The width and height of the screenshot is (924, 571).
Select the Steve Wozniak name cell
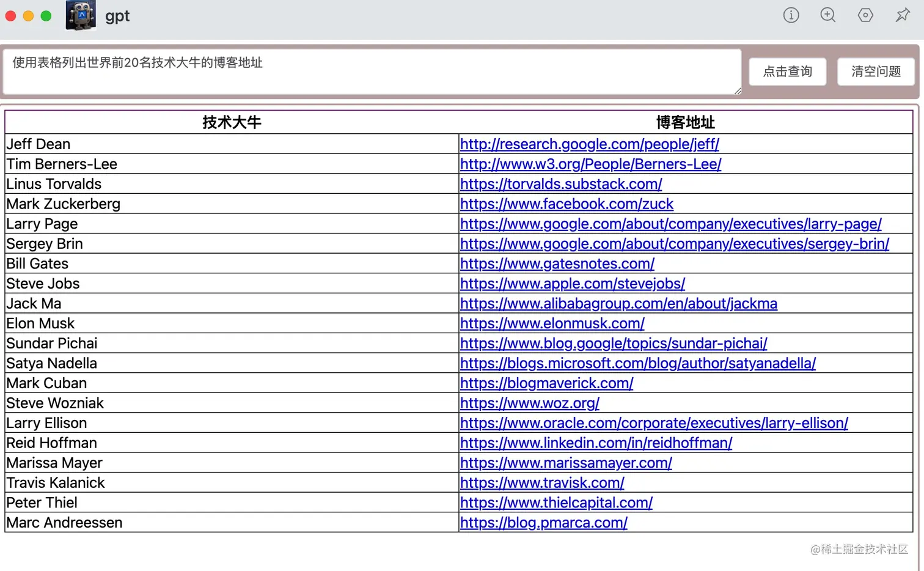[232, 403]
